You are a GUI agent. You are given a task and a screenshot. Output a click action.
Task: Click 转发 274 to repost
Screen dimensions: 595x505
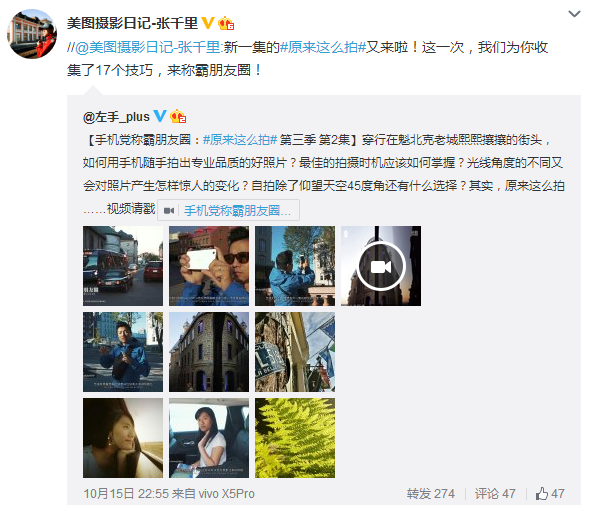click(x=430, y=494)
